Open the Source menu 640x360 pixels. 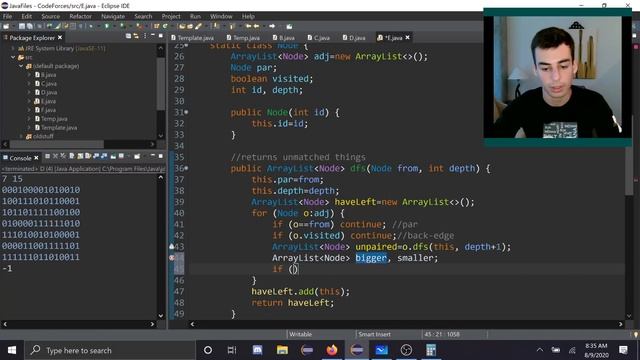[x=51, y=16]
